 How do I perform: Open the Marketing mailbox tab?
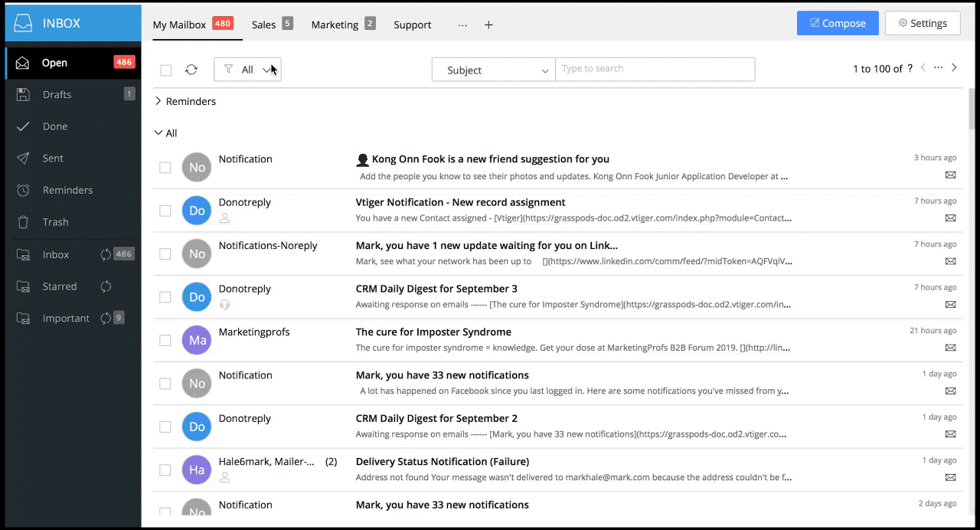tap(334, 25)
